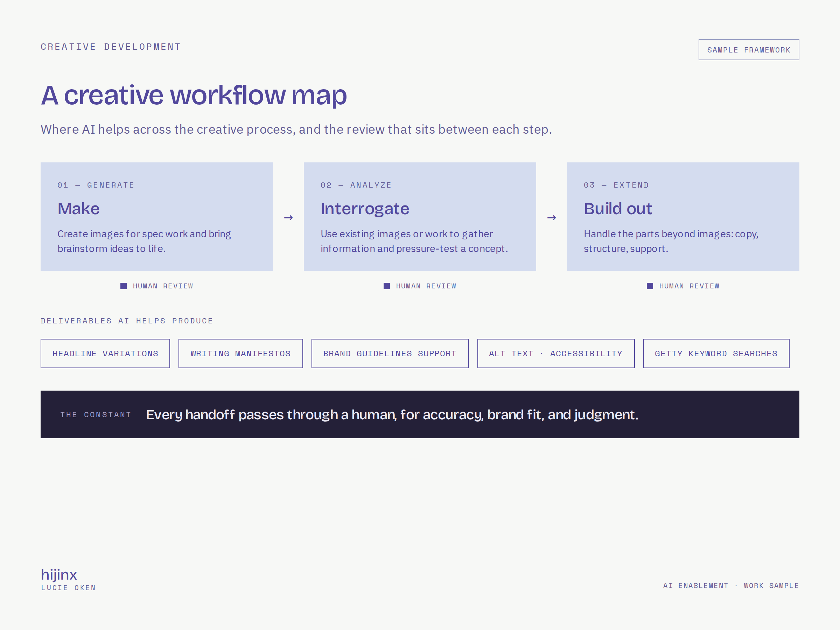Click the 'Create images for spec work' description
Screen dimensions: 840x630
(x=144, y=241)
